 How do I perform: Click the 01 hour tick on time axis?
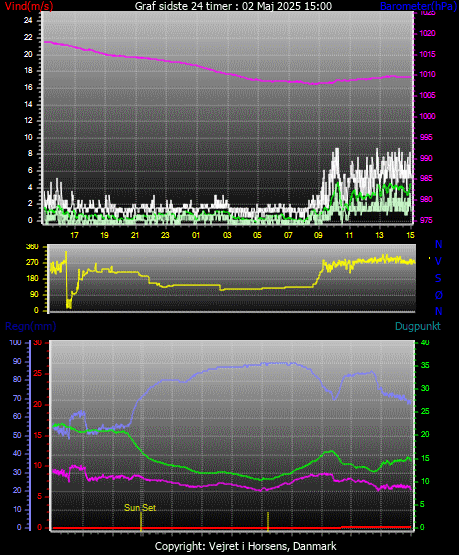(196, 235)
